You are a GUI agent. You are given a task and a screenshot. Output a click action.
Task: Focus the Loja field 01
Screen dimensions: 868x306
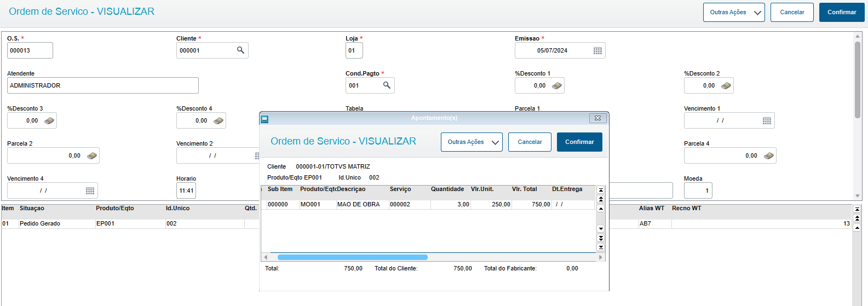point(354,50)
